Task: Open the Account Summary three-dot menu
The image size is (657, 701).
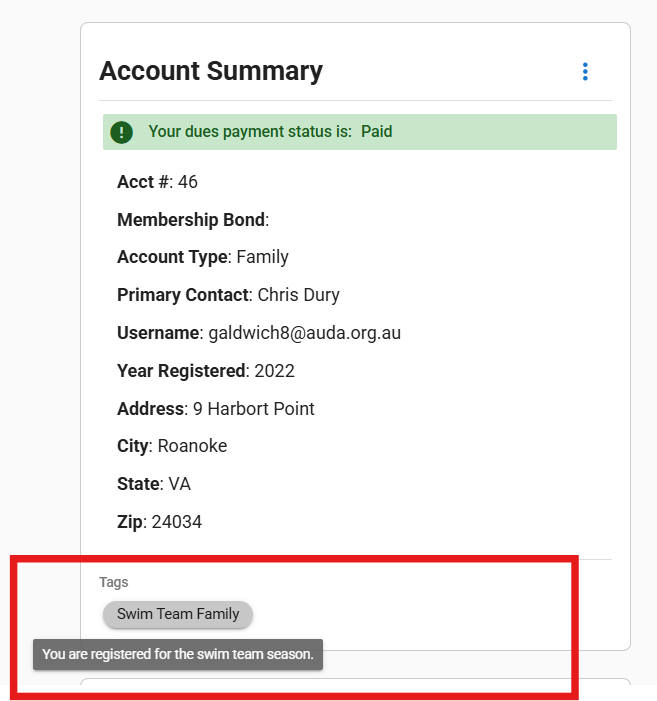Action: click(585, 72)
